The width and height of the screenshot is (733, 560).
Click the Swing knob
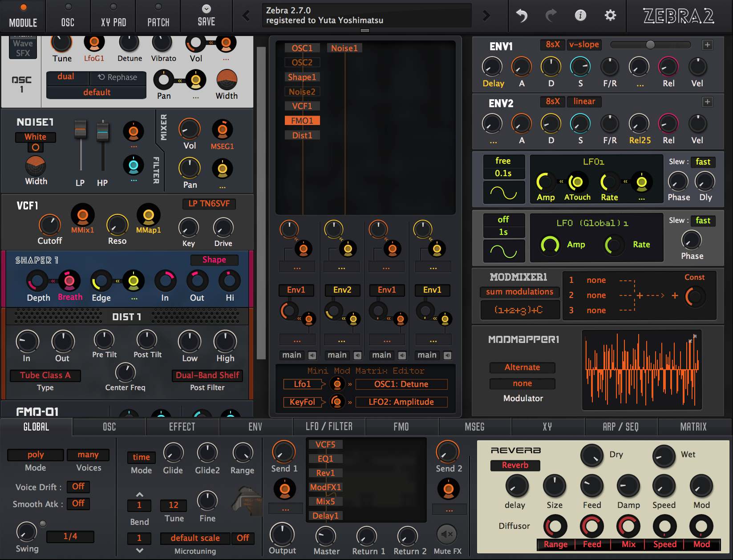pyautogui.click(x=27, y=532)
